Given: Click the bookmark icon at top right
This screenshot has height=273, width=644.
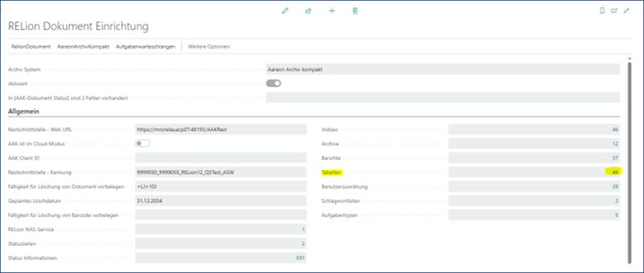Looking at the screenshot, I should click(602, 11).
